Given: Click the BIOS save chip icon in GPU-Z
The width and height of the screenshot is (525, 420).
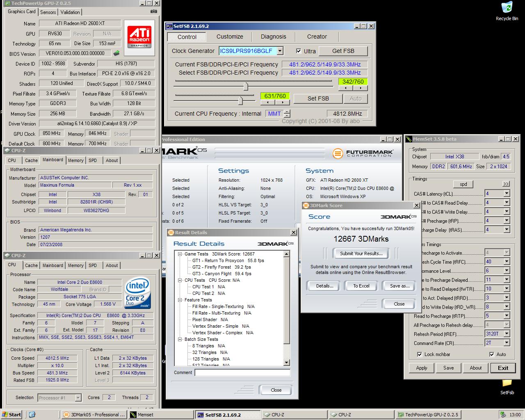Looking at the screenshot, I should 117,53.
